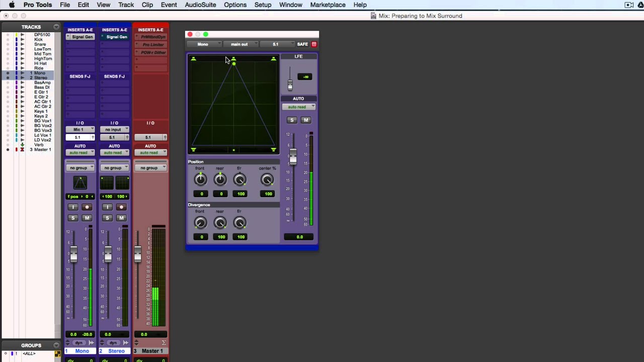The width and height of the screenshot is (644, 362).
Task: Show the Kick track via its dot
Action: tap(8, 40)
